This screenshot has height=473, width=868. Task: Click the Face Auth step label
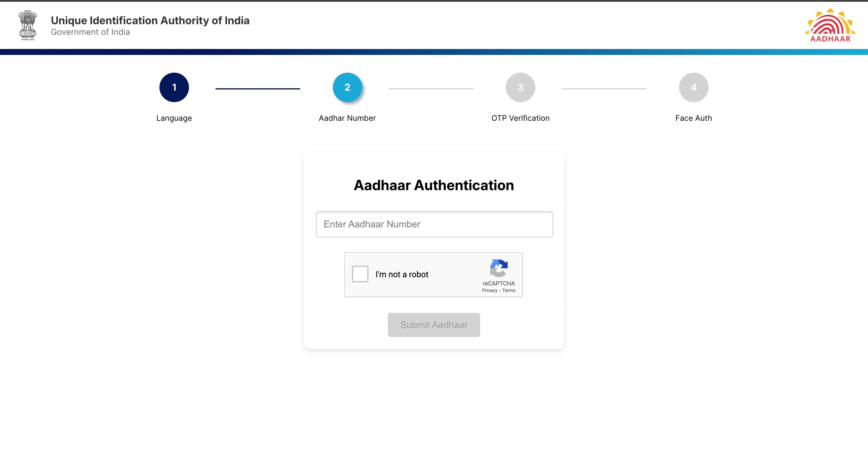(x=694, y=118)
